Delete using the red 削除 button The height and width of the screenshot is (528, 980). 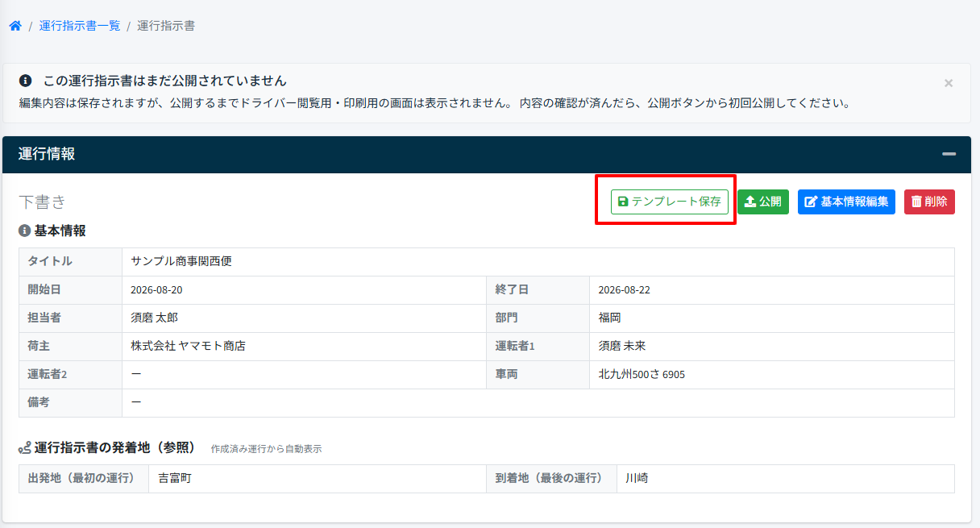[x=929, y=202]
